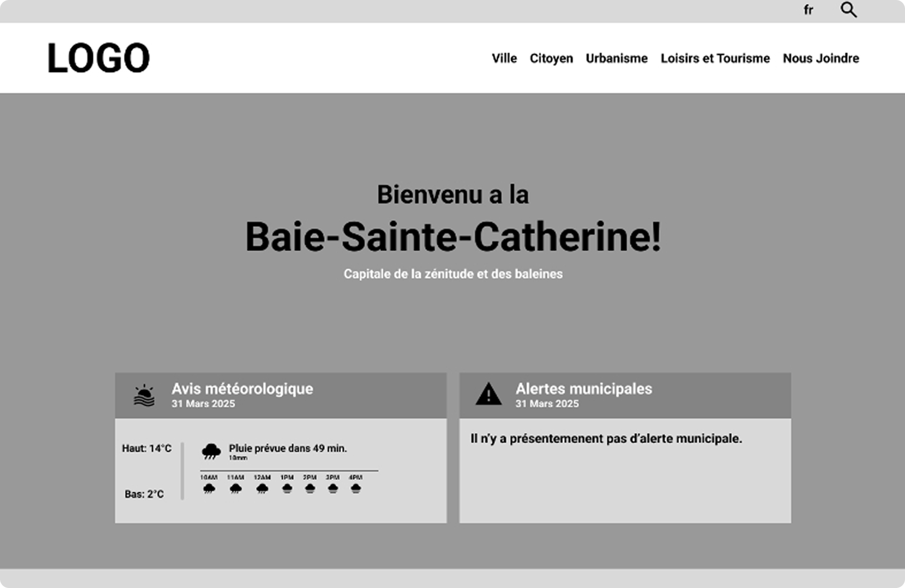Click the 11AM rain forecast icon
The width and height of the screenshot is (905, 588).
(x=236, y=488)
